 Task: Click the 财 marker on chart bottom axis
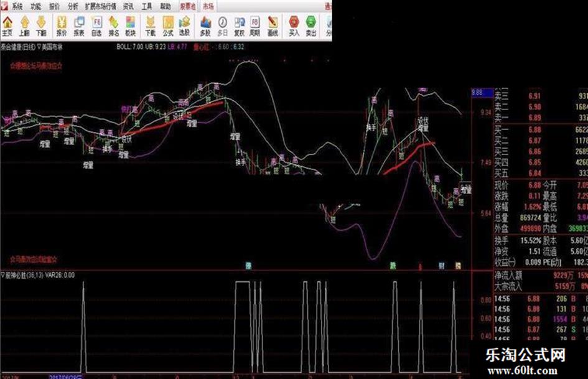point(442,266)
